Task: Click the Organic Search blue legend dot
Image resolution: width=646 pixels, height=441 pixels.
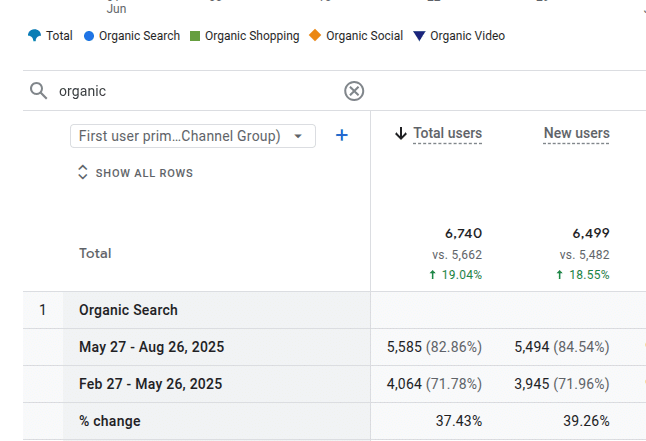Action: pyautogui.click(x=89, y=36)
